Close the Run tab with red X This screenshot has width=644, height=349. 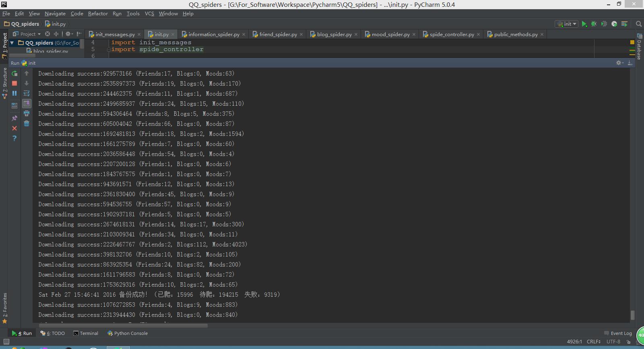(x=14, y=128)
